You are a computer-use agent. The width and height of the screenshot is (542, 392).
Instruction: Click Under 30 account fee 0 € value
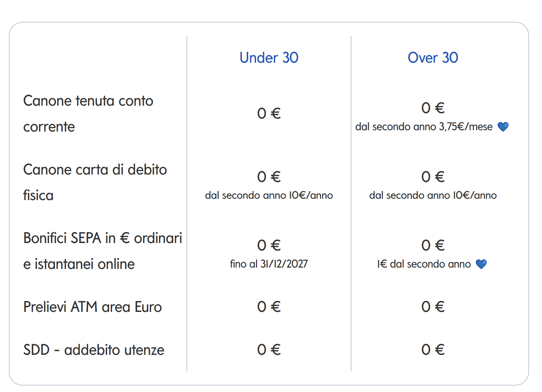269,114
